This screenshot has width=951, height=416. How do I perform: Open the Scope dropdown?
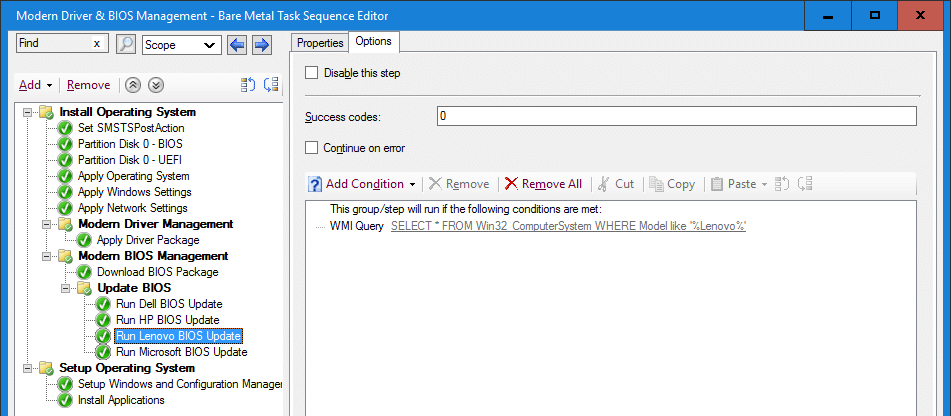point(182,45)
